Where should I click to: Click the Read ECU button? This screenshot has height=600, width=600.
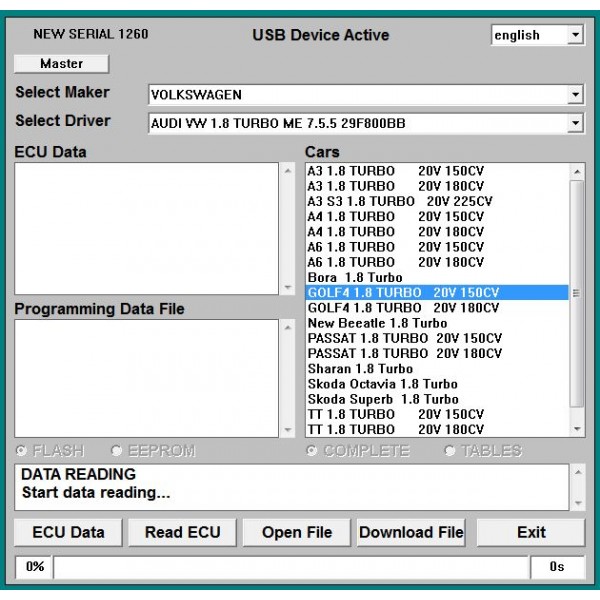point(183,532)
